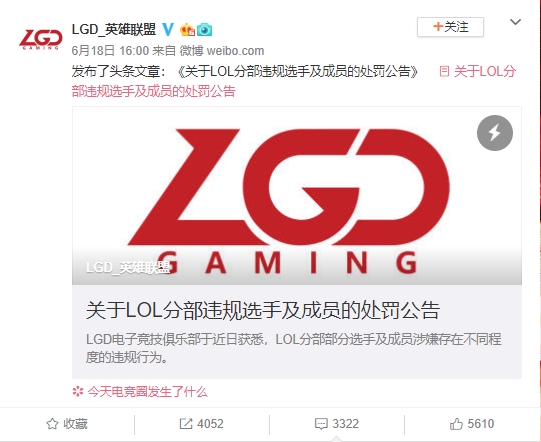Expand the post options chevron menu

tap(515, 22)
